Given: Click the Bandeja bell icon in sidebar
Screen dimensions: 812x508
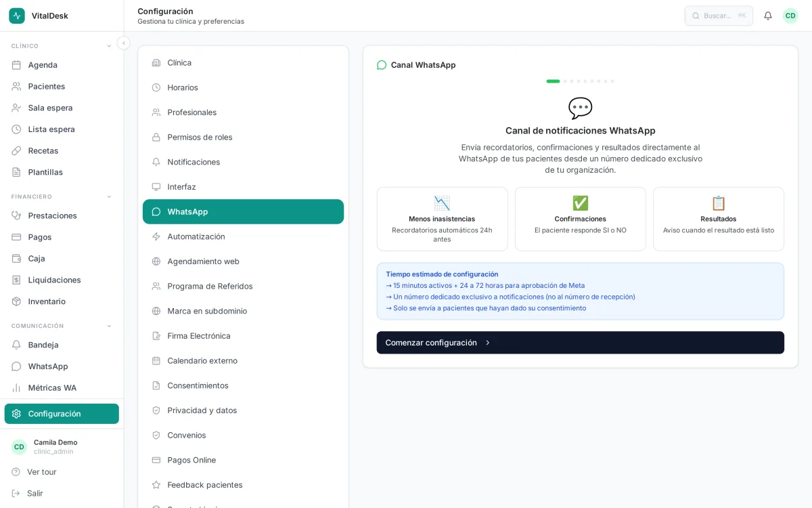Looking at the screenshot, I should 16,345.
